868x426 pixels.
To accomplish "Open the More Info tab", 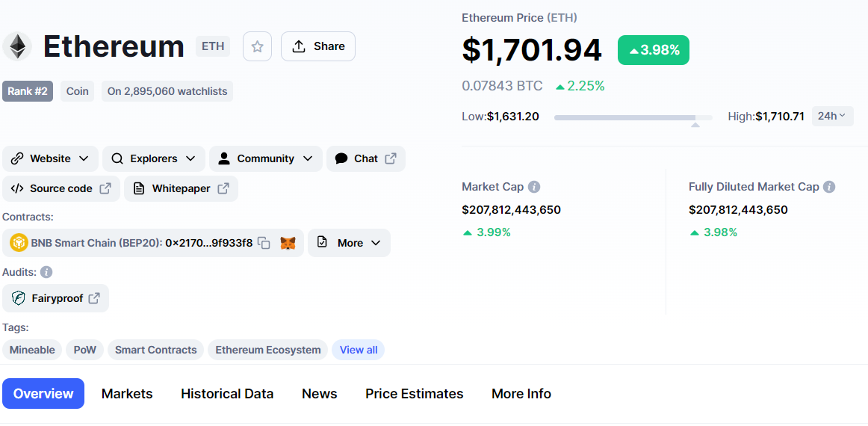I will [521, 394].
